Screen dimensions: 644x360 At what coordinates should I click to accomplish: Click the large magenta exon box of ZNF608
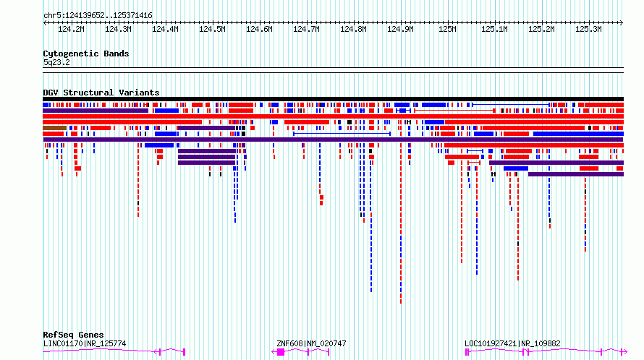(281, 352)
